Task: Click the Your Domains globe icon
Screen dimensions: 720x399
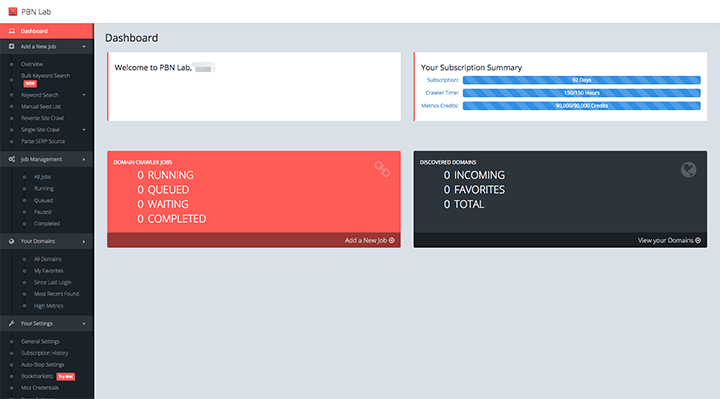Action: click(11, 241)
